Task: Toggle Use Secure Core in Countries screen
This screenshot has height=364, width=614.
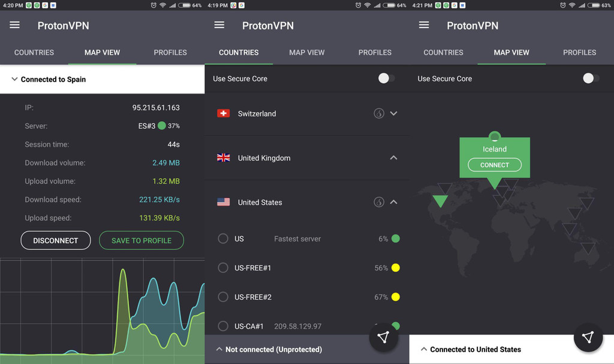Action: 387,79
